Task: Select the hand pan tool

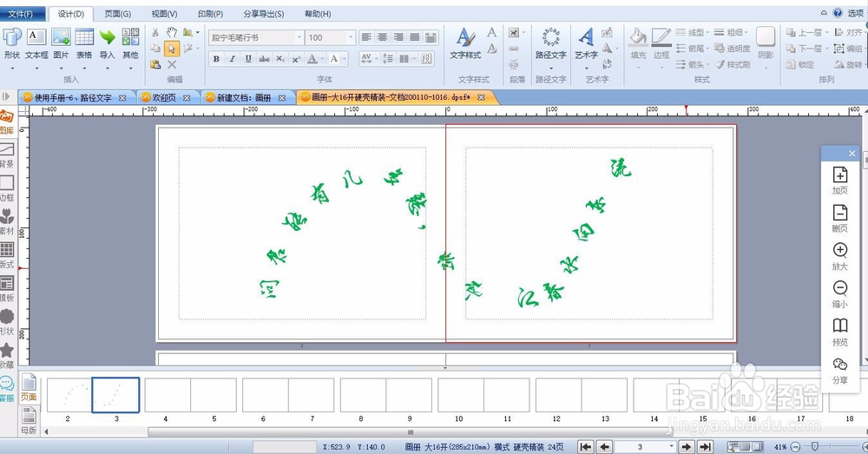Action: (x=172, y=33)
